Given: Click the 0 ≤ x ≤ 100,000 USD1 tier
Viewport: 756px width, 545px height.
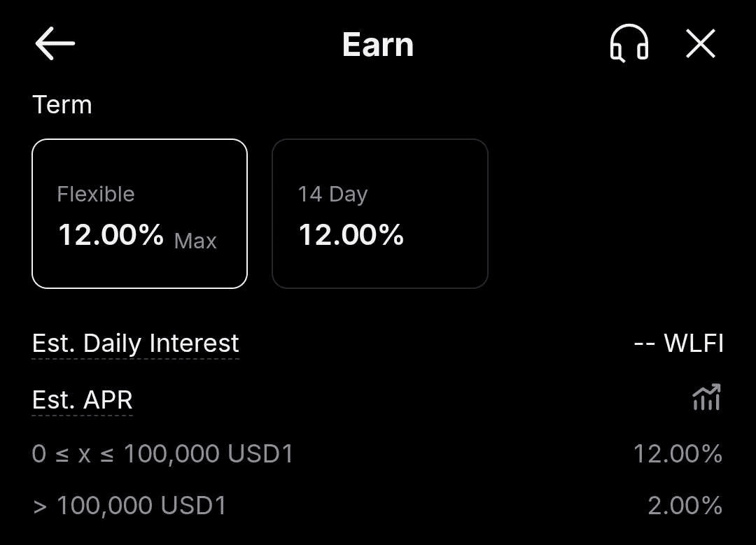Looking at the screenshot, I should tap(163, 454).
